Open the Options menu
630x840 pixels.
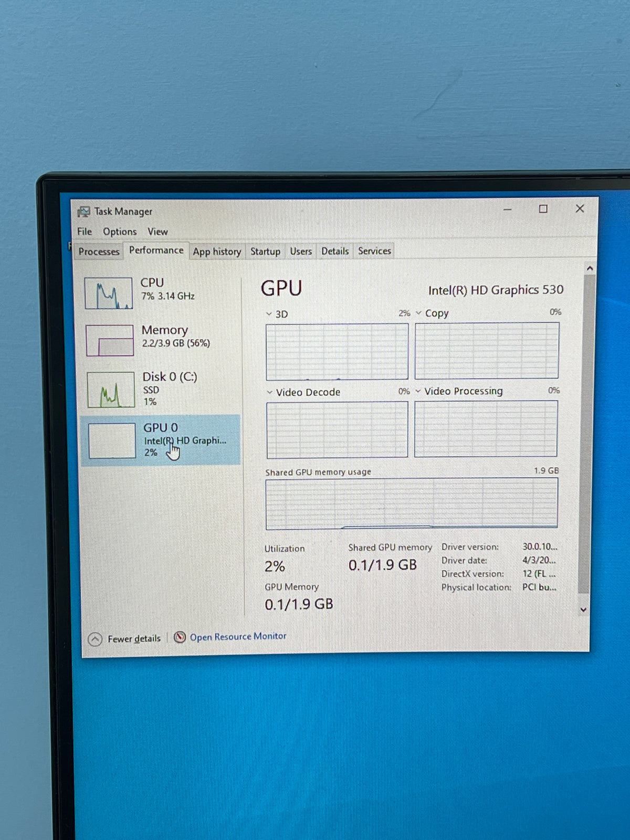point(120,232)
